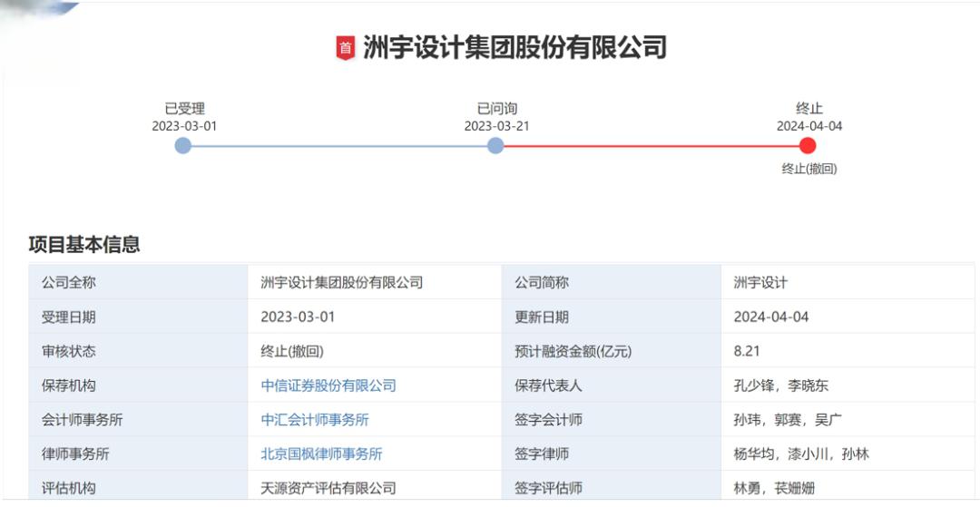This screenshot has height=507, width=980.
Task: Click the 保荐机构 label cell
Action: [x=138, y=385]
